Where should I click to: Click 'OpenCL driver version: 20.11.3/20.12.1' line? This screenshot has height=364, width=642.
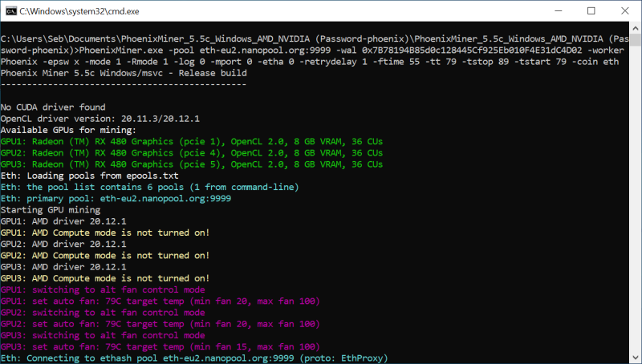tap(100, 119)
